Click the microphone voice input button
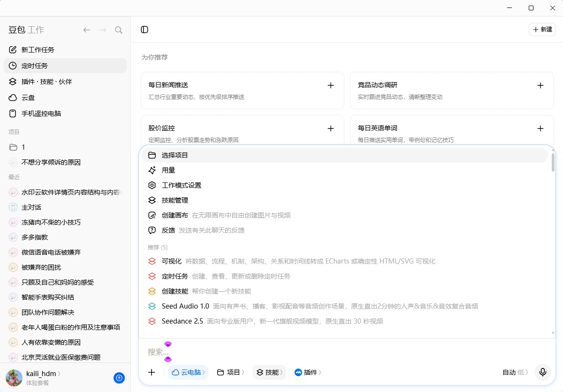 [543, 372]
